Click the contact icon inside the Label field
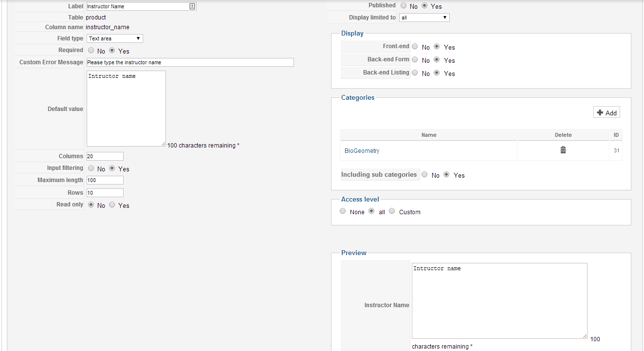Viewport: 644px width, 351px height. 192,6
